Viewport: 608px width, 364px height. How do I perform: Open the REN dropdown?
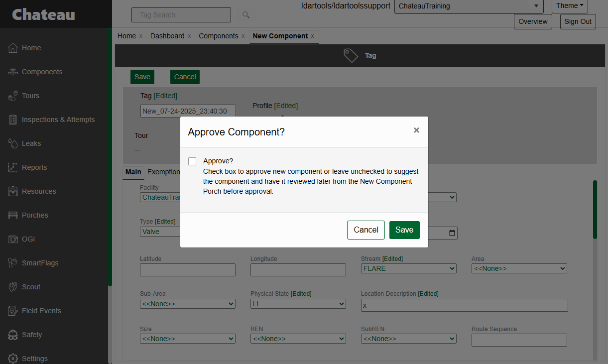[298, 339]
